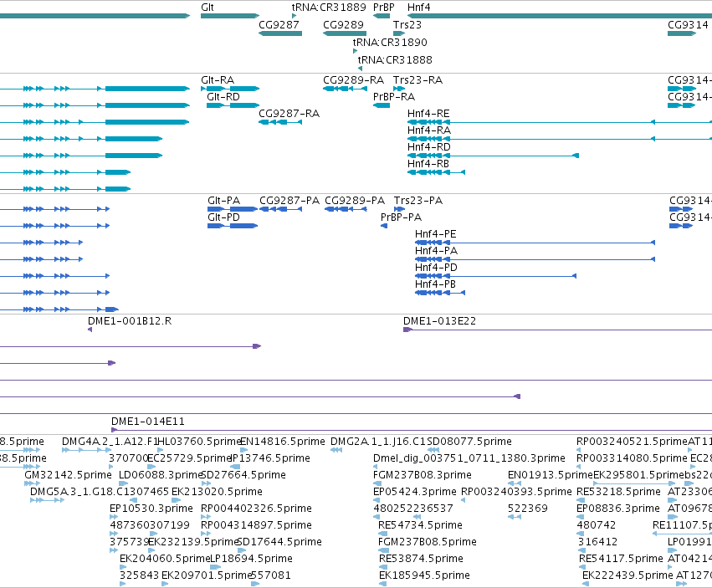Click the DME1-014E11 clone label
This screenshot has height=588, width=712.
coord(148,422)
